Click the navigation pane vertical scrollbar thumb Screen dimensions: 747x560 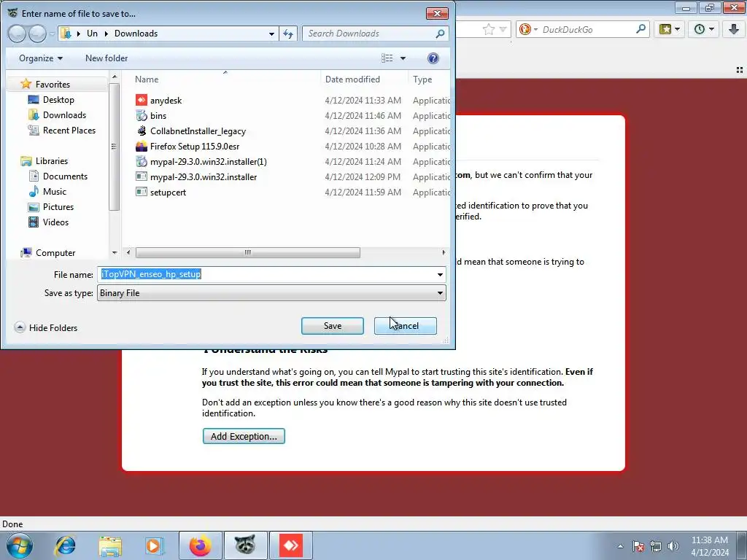tap(114, 147)
